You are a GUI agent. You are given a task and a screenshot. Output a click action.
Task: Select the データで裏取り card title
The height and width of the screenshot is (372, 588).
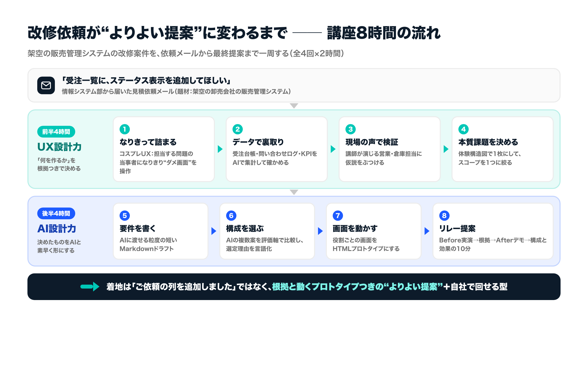tap(258, 142)
